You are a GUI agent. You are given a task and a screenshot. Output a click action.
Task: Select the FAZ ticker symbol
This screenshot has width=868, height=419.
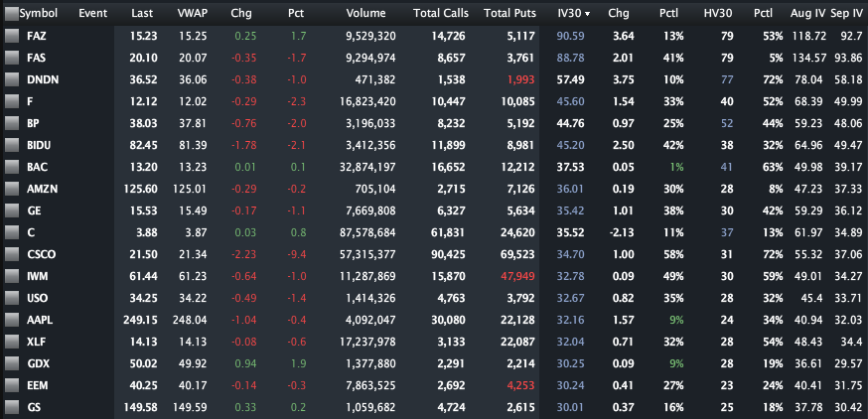tap(37, 36)
